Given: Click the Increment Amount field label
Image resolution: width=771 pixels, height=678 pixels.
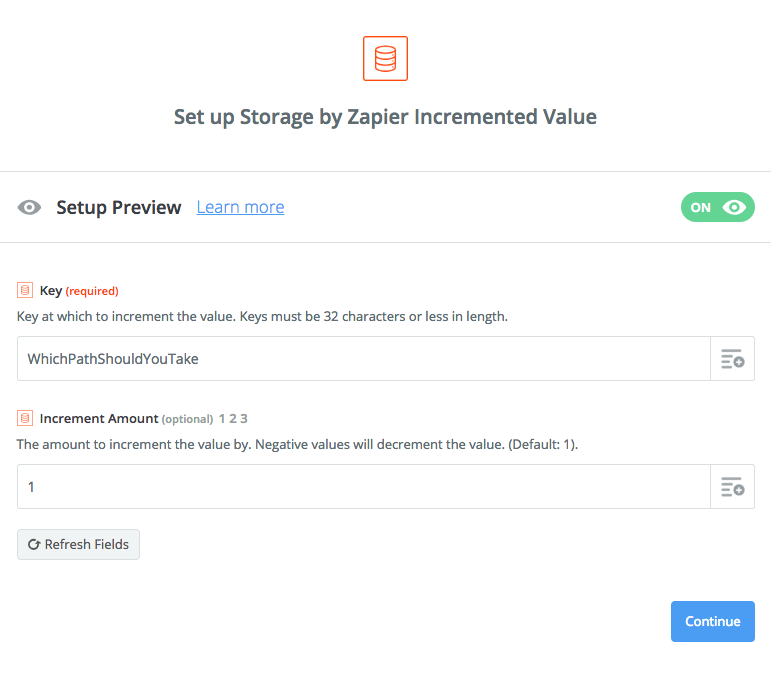Looking at the screenshot, I should pos(99,418).
